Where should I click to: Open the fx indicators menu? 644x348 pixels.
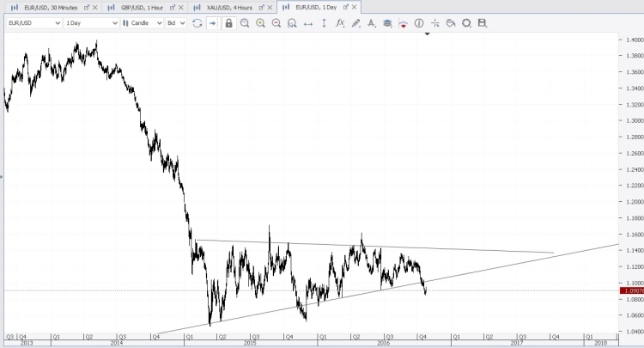[340, 23]
